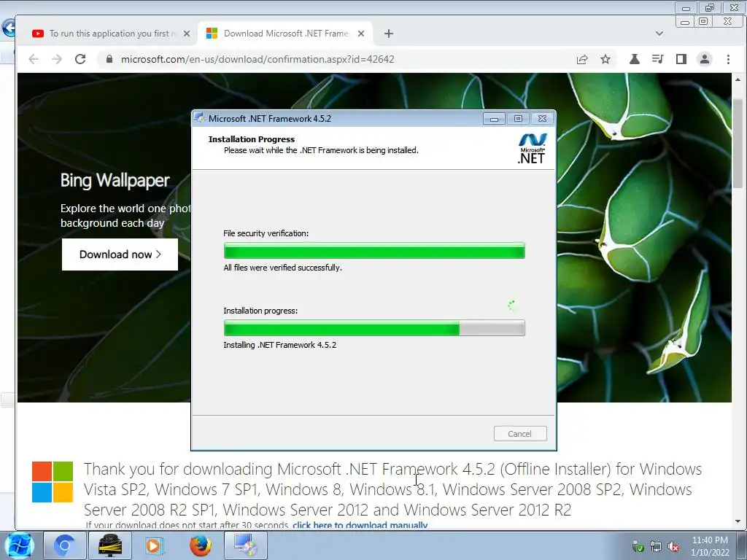Click the network tray icon
This screenshot has width=747, height=560.
656,547
